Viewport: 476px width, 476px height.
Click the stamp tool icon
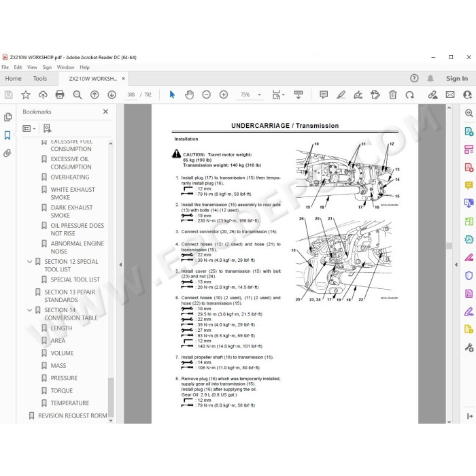[x=375, y=95]
